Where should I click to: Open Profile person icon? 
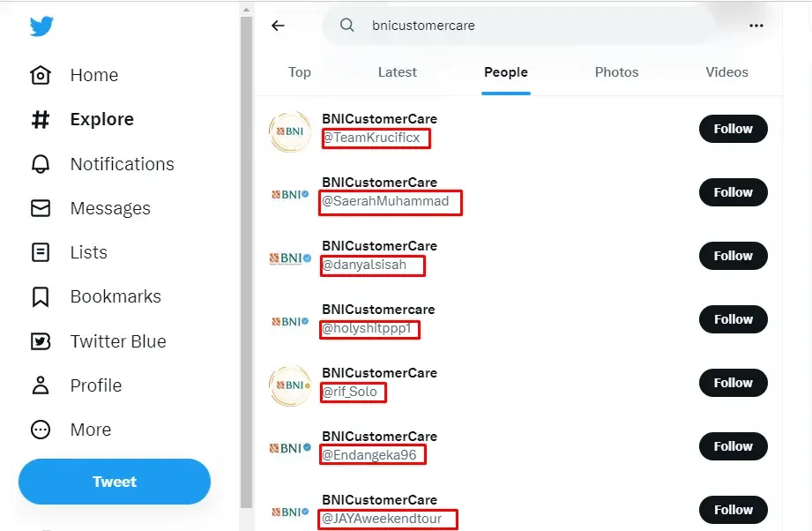41,385
